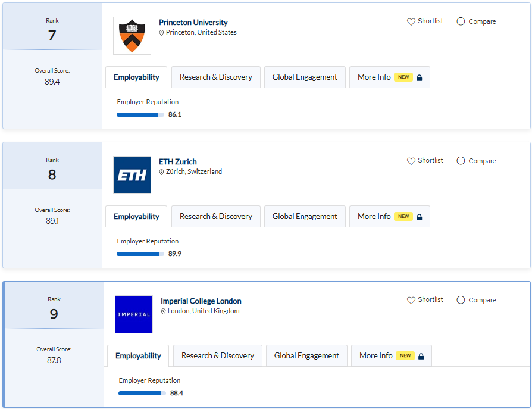Click the Employer Reputation score 88.4
The image size is (532, 409).
pos(176,393)
